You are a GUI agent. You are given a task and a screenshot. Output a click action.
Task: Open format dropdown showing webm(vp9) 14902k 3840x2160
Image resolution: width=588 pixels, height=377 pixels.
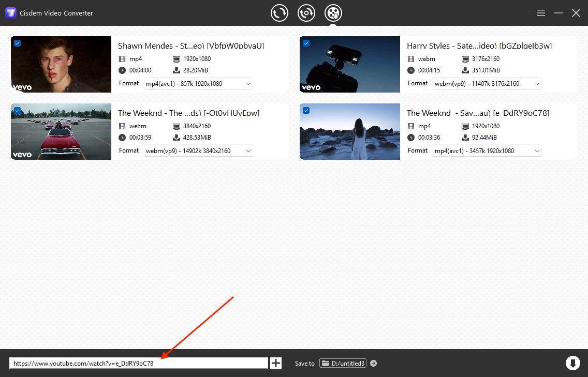pyautogui.click(x=198, y=150)
